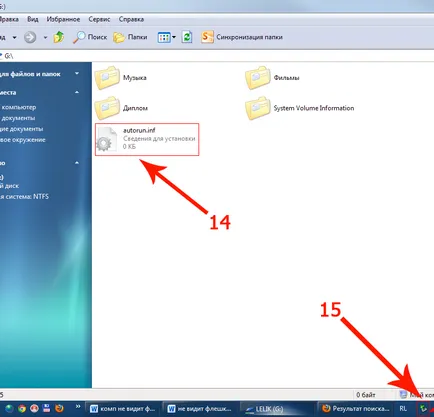Viewport: 434px width, 417px height.
Task: Click the safely remove hardware tray icon
Action: pyautogui.click(x=423, y=408)
